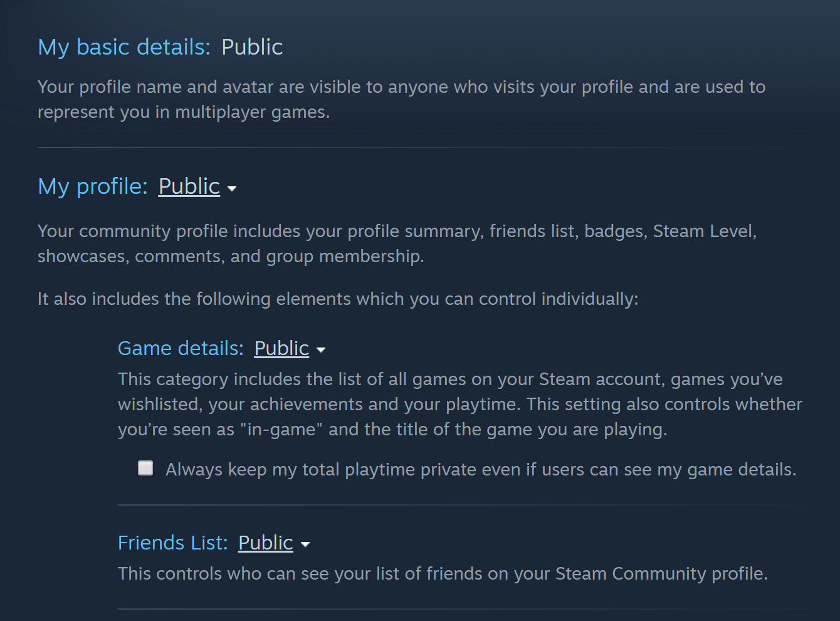Click the arrow beside My profile Public
The image size is (840, 621).
coord(232,189)
